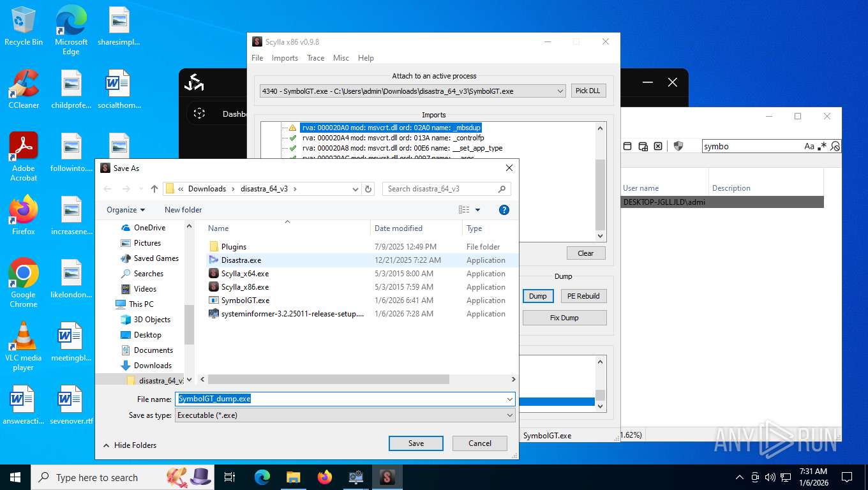Click the crosshair icon next to Dashboard

[x=199, y=114]
